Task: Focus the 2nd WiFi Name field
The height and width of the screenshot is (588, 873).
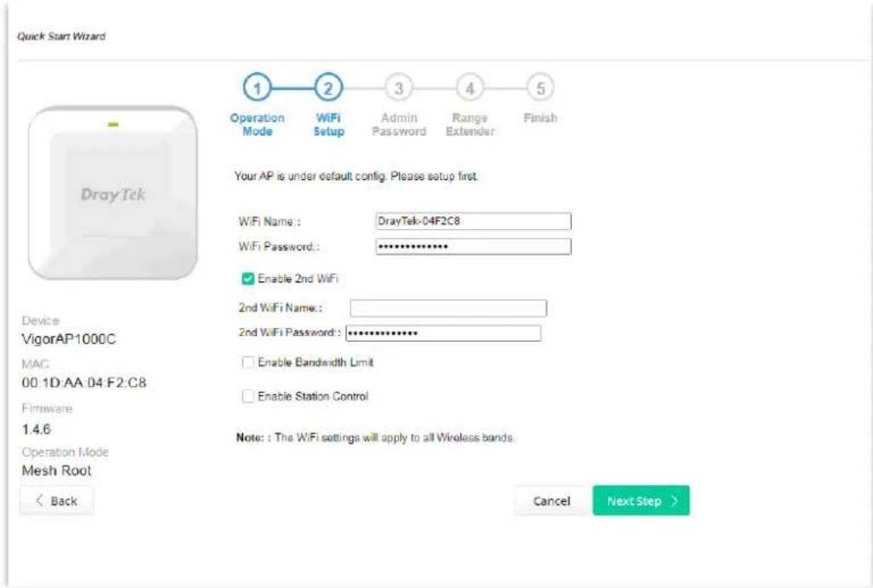Action: pyautogui.click(x=448, y=308)
